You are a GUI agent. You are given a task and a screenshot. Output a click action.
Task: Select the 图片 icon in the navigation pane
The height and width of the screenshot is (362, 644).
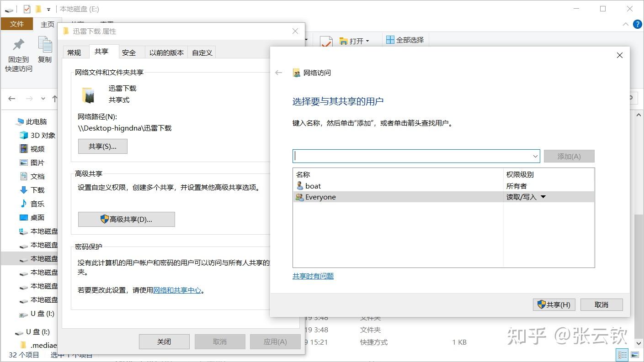[x=23, y=163]
